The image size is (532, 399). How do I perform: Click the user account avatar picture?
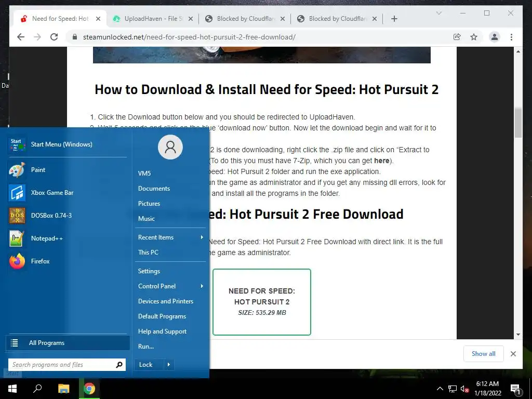(170, 147)
